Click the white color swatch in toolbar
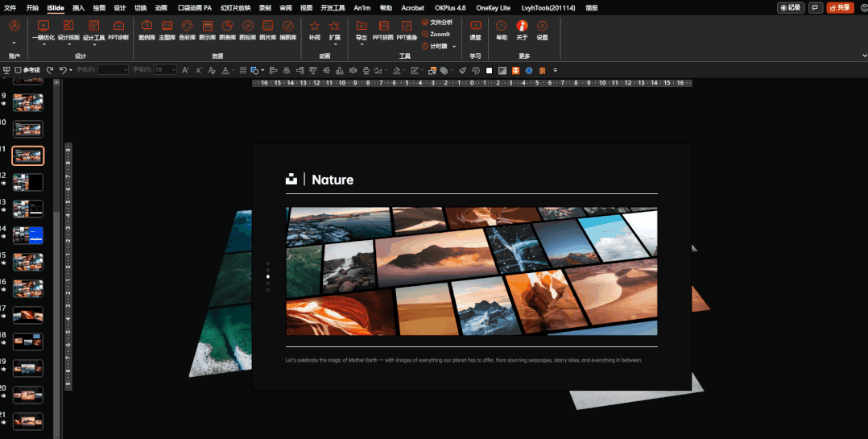 (489, 70)
